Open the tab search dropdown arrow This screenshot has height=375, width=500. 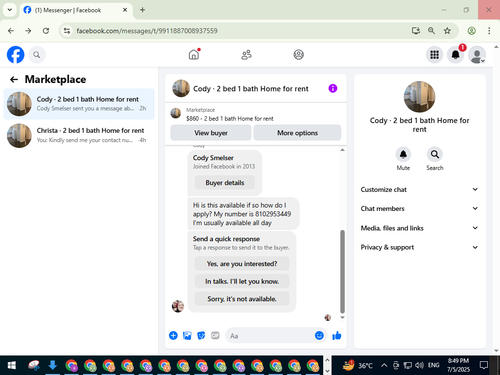tap(10, 10)
